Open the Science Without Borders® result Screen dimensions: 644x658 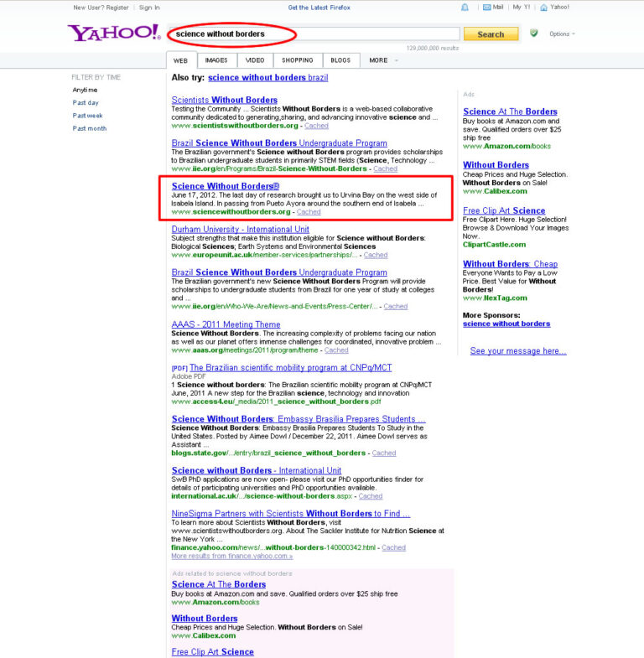(226, 186)
